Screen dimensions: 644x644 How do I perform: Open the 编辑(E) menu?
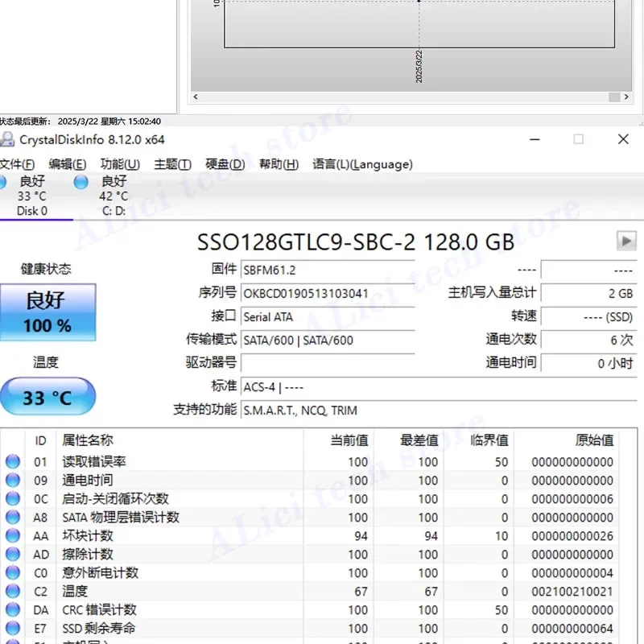click(x=68, y=164)
